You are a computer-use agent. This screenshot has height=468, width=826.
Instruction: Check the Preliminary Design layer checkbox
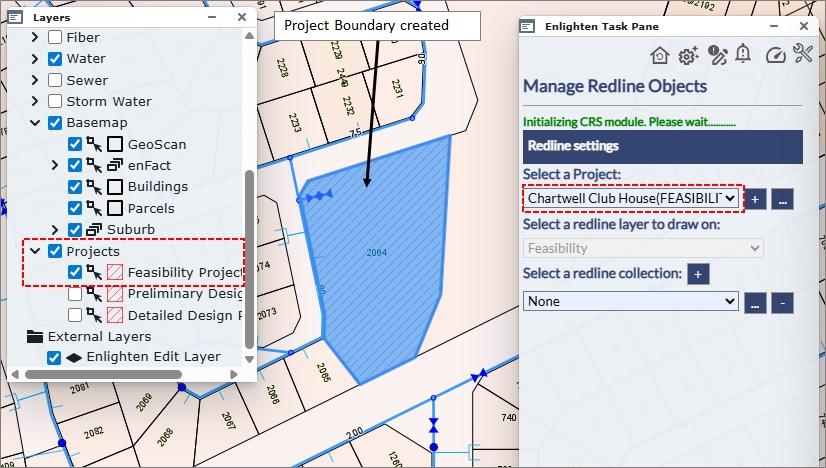tap(75, 294)
